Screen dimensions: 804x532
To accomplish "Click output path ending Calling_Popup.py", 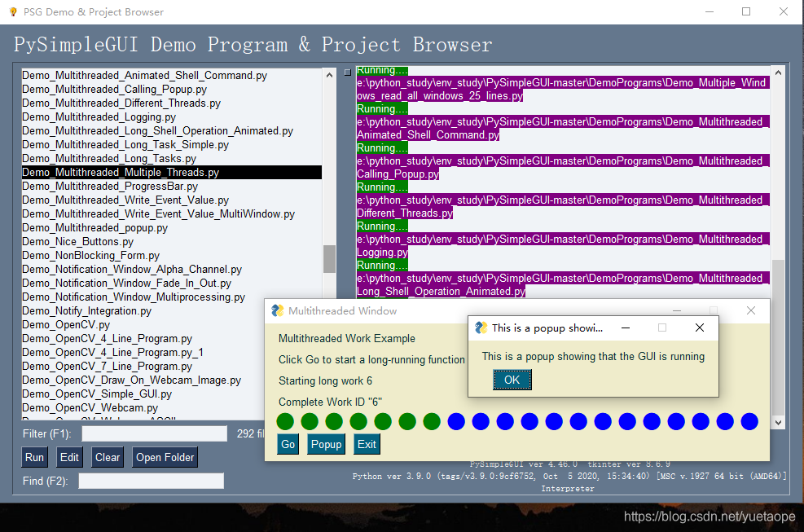I will click(x=563, y=167).
